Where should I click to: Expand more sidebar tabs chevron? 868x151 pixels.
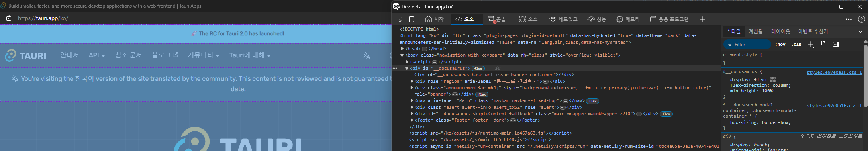tap(860, 31)
